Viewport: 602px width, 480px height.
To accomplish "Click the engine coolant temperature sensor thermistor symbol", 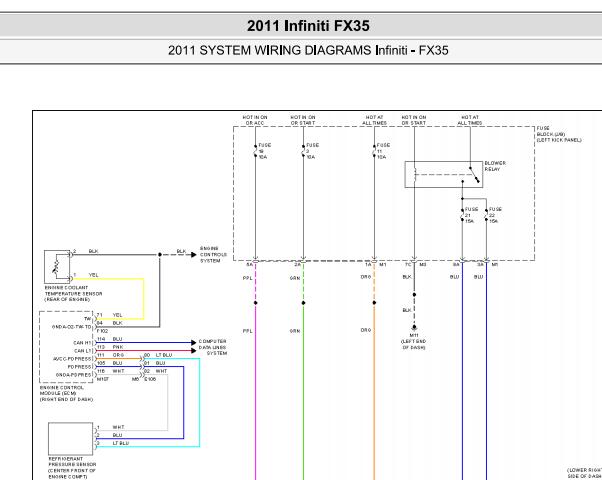I will [57, 266].
